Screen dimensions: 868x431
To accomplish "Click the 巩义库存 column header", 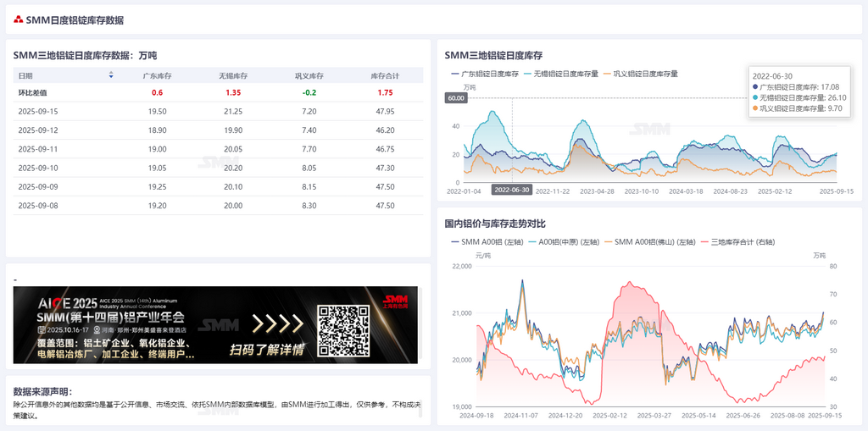I will [309, 76].
